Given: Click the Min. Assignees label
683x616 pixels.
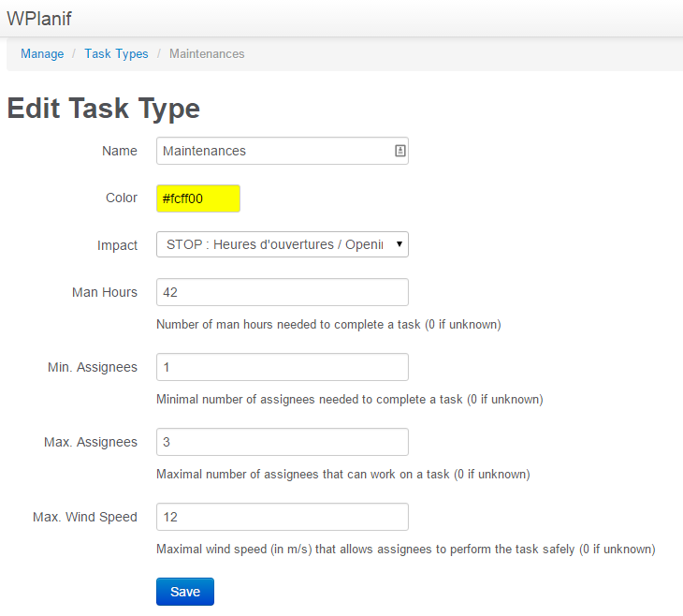Looking at the screenshot, I should (x=93, y=367).
